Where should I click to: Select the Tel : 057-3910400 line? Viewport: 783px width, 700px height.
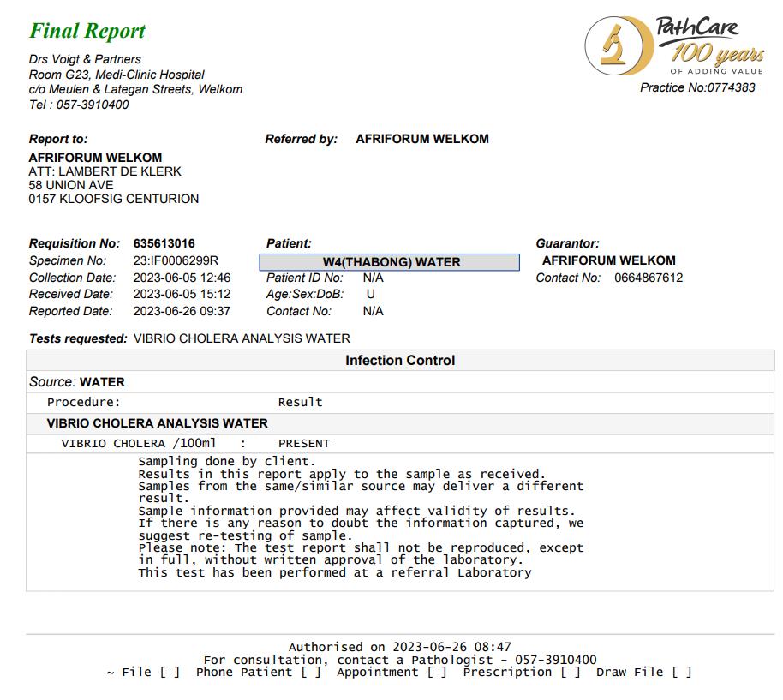[79, 105]
